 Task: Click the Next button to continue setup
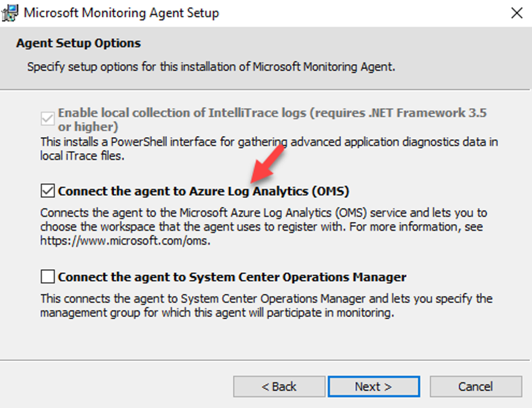point(374,386)
